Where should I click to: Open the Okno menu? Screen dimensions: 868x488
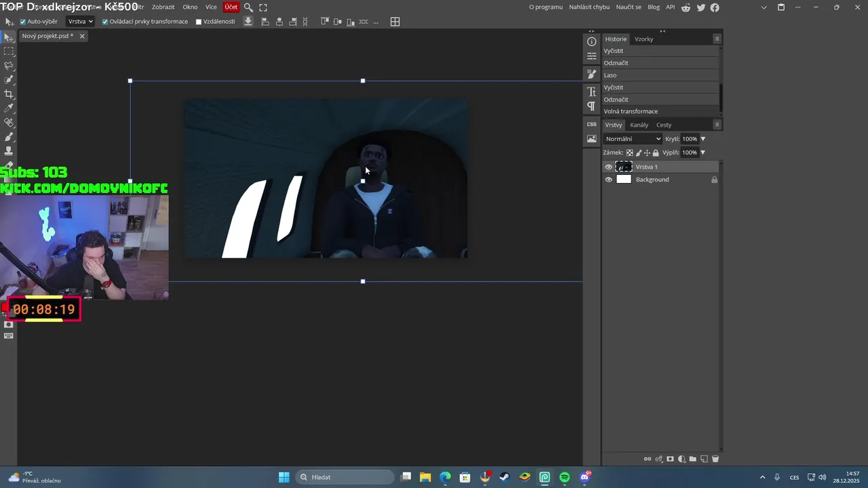pyautogui.click(x=190, y=7)
